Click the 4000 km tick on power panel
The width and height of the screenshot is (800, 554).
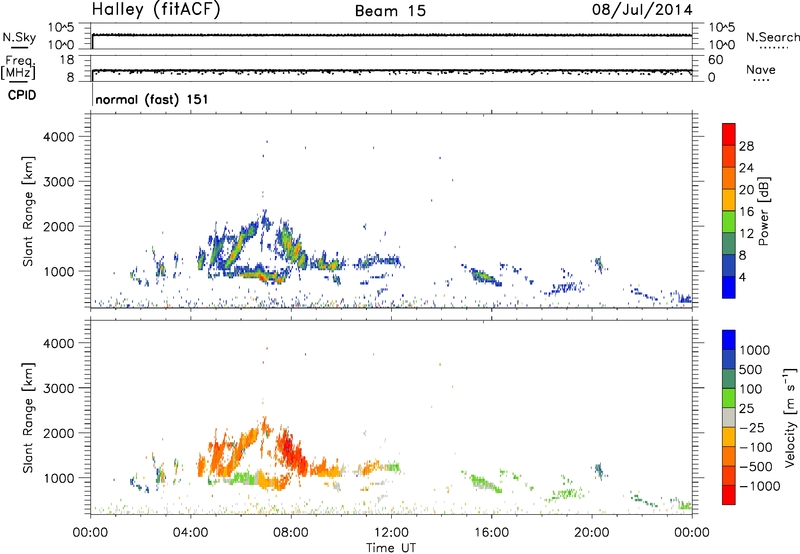(59, 137)
